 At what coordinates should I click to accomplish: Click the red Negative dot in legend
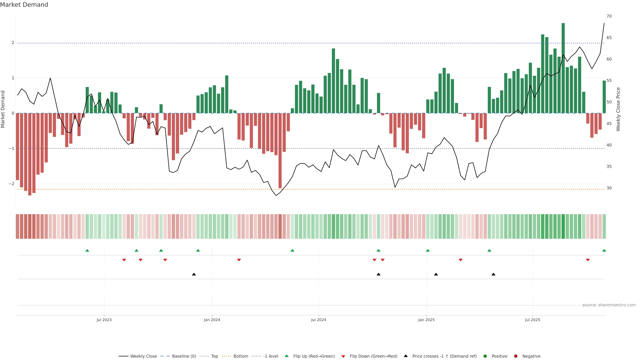(516, 356)
